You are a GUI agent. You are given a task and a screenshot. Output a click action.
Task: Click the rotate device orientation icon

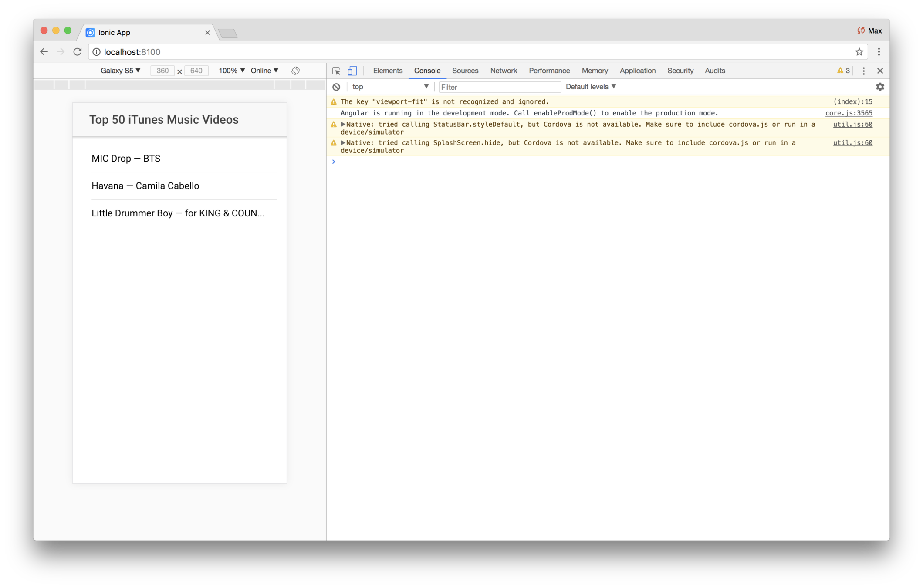296,71
